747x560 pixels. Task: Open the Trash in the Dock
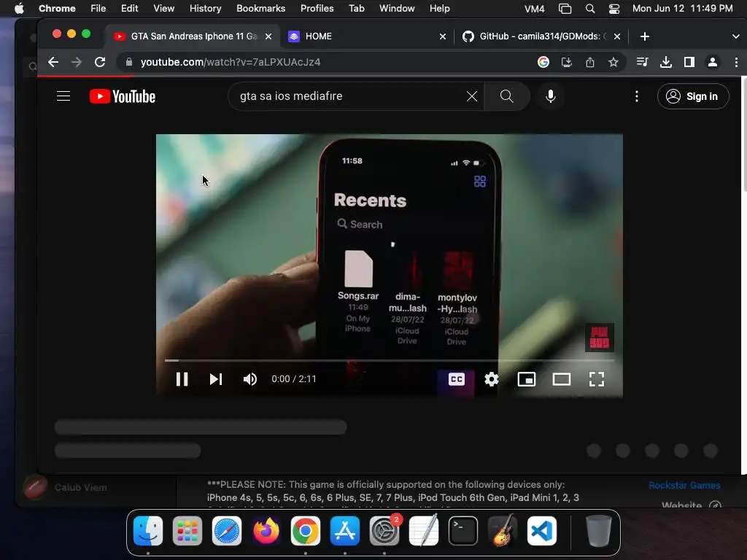click(x=598, y=531)
